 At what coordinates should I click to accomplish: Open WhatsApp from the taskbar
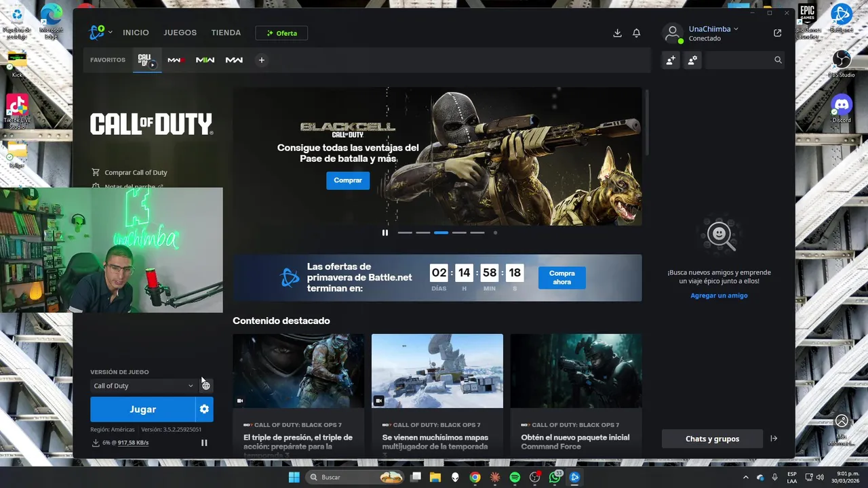(555, 477)
